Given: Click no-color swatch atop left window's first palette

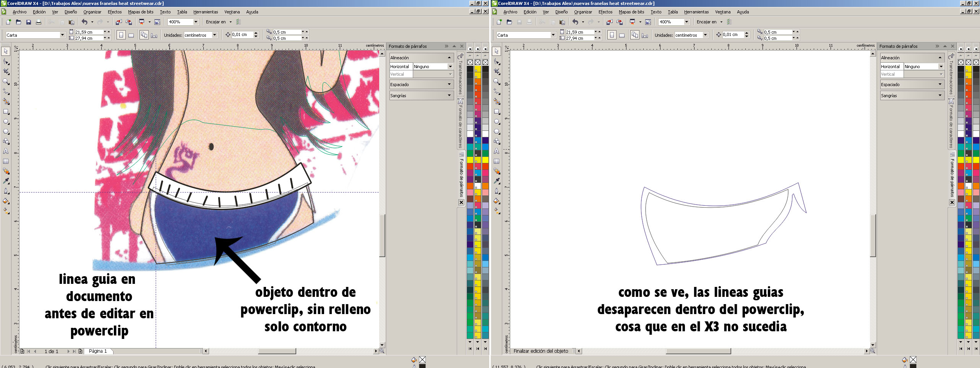Looking at the screenshot, I should (x=470, y=62).
